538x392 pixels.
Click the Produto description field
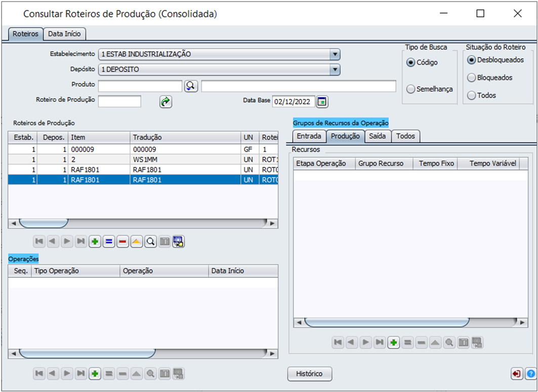click(x=299, y=86)
